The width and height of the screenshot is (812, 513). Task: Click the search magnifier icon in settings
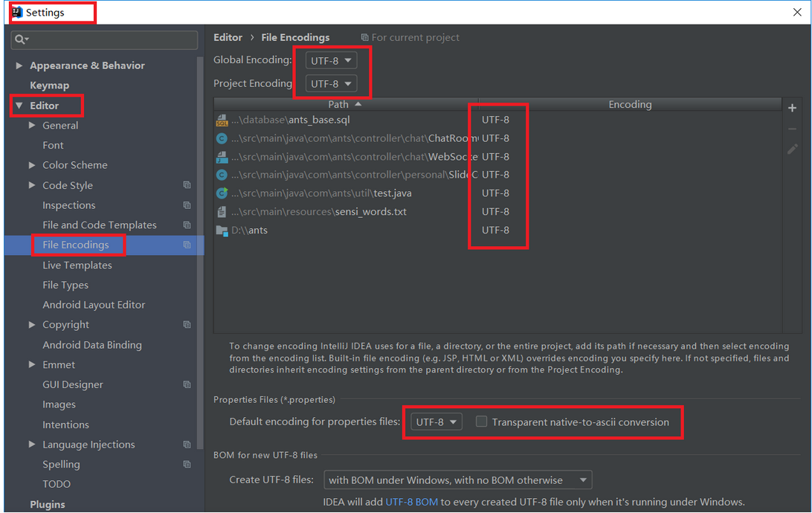[21, 39]
